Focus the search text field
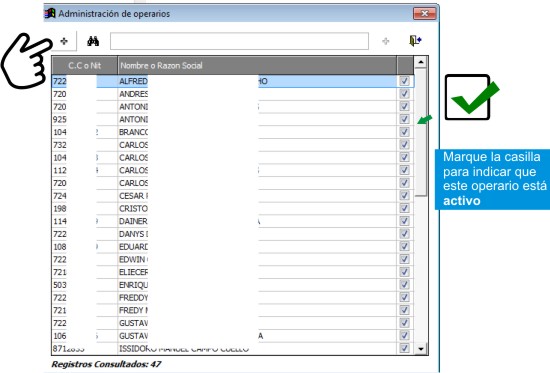The image size is (550, 373). pyautogui.click(x=239, y=41)
